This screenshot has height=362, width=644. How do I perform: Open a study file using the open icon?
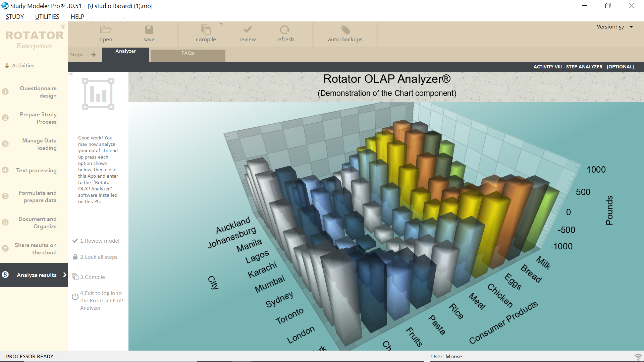point(106,34)
